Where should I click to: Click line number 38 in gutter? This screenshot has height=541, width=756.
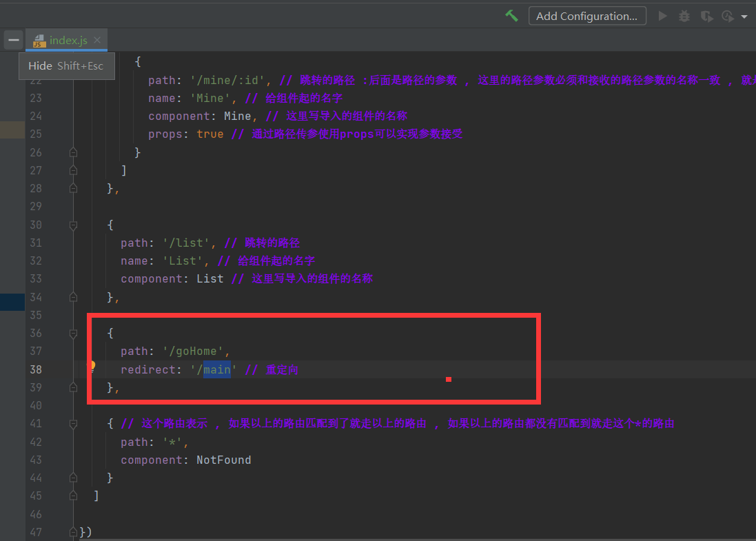(x=36, y=370)
